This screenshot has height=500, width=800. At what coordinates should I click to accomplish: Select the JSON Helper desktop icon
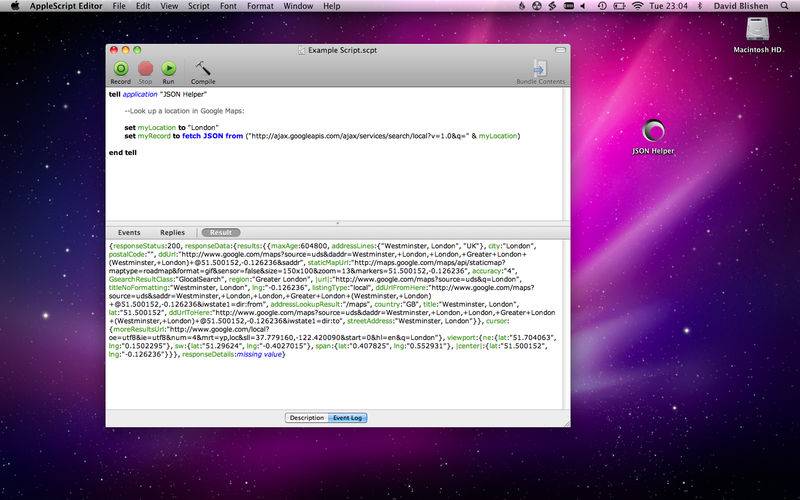pyautogui.click(x=653, y=137)
